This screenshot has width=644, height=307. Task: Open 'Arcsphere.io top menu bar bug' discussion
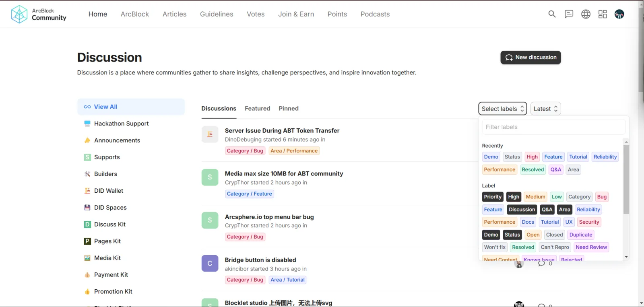[269, 217]
